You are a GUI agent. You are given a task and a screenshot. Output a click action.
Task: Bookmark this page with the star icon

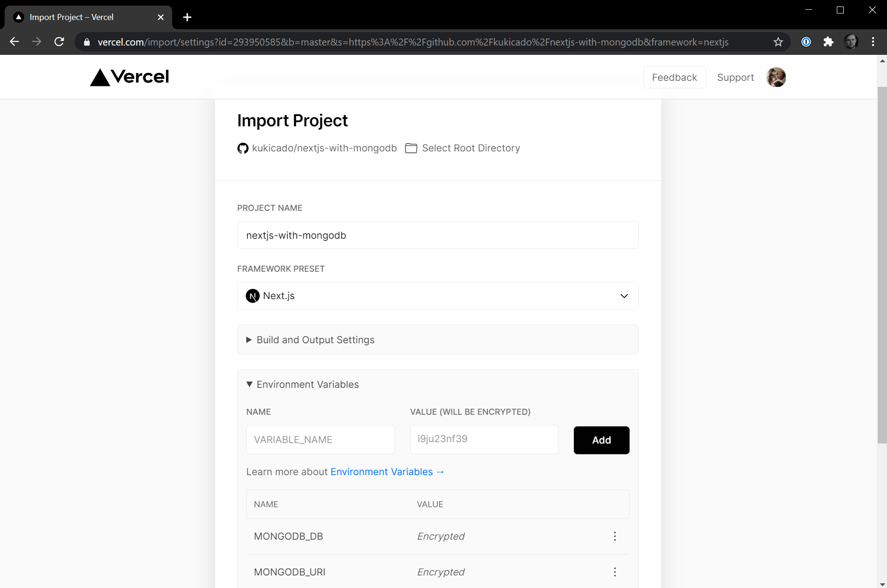[x=778, y=42]
